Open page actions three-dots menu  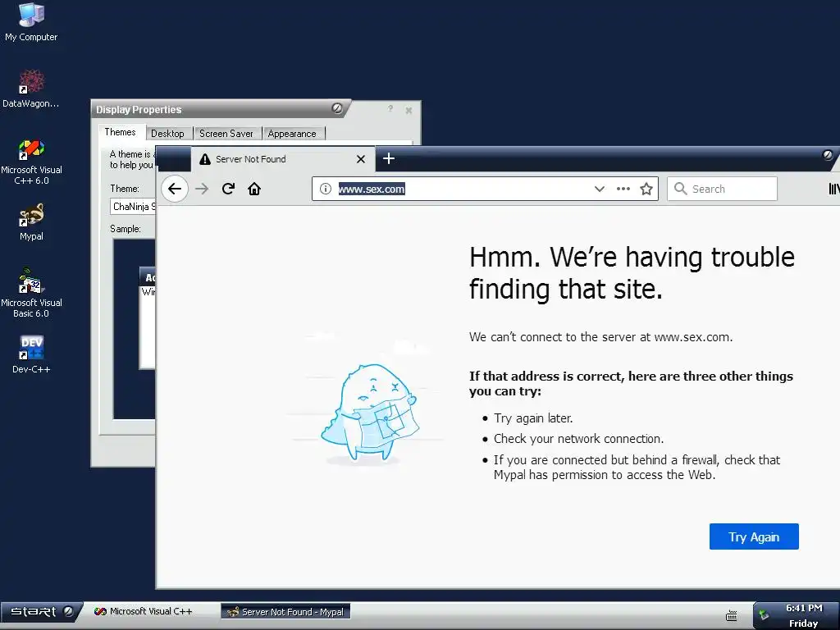coord(623,189)
